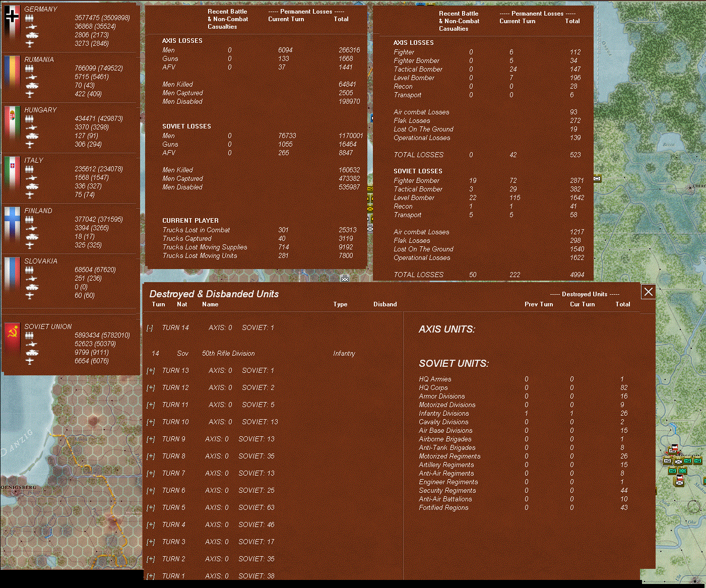Click the SOVIET UNITS: heading
Image resolution: width=706 pixels, height=588 pixels.
[454, 364]
